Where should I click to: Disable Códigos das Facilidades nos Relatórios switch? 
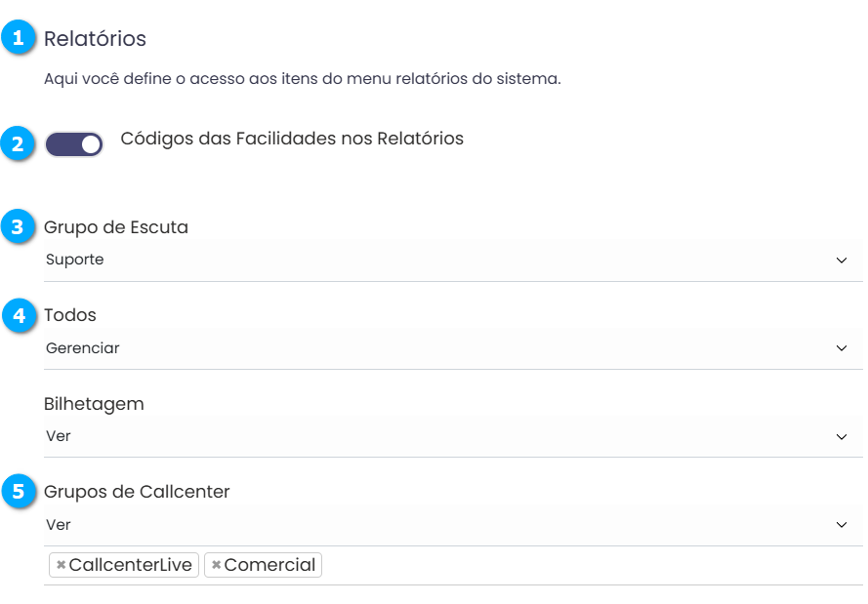tap(74, 144)
